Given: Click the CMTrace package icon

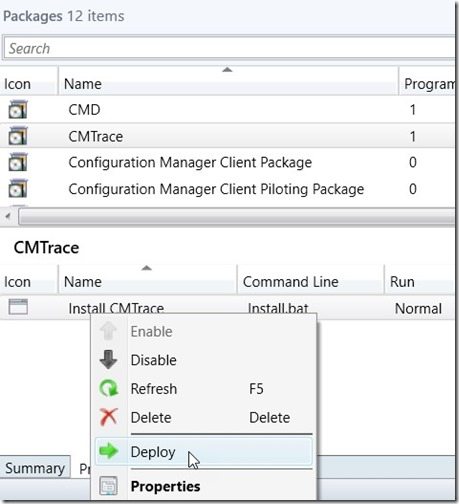Looking at the screenshot, I should coord(18,136).
